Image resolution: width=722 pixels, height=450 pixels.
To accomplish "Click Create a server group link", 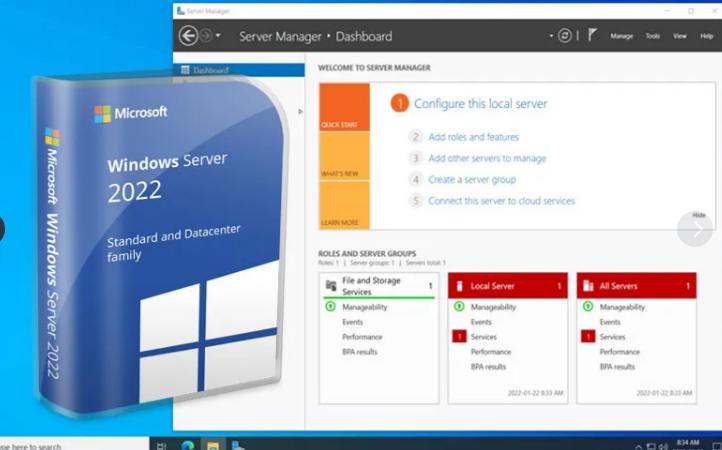I will click(x=472, y=179).
